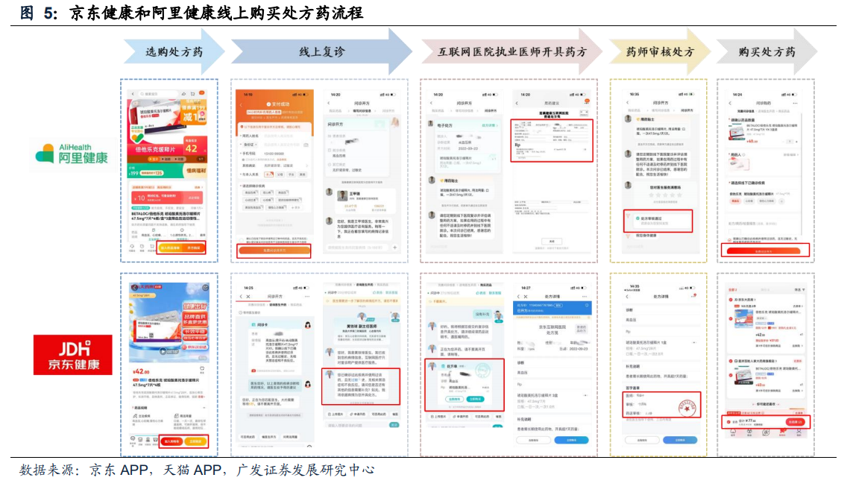Click the AliHealth 阿里健康 logo
The image size is (853, 504).
pos(72,154)
